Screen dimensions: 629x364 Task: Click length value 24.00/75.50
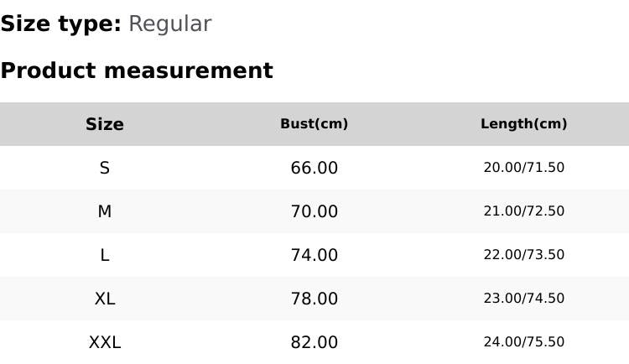524,342
